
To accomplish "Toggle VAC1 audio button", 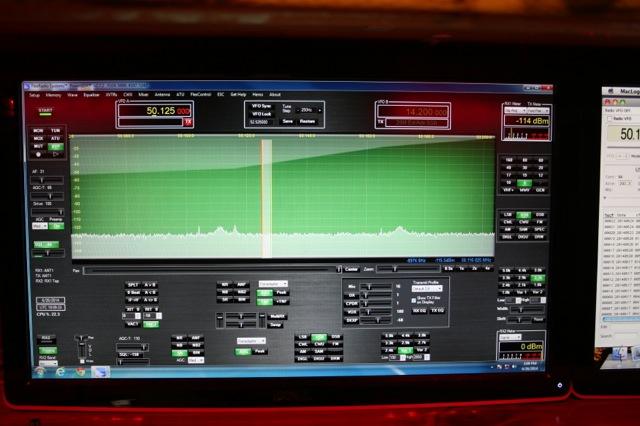I will pos(133,324).
